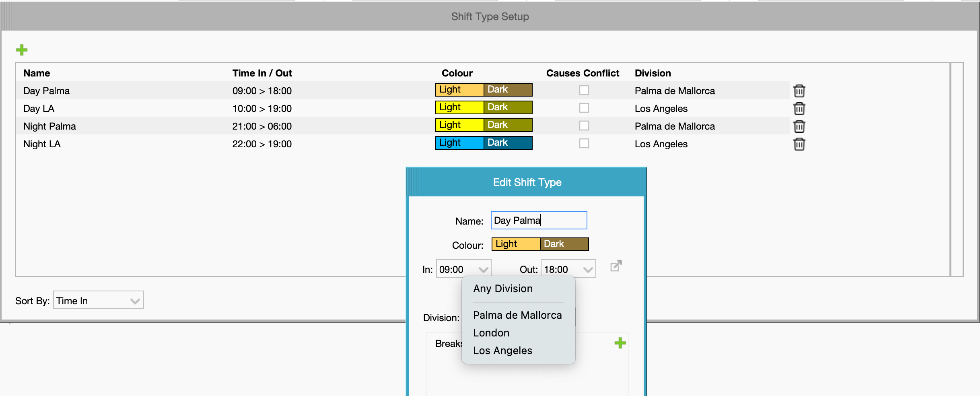This screenshot has width=980, height=396.
Task: Open the Sort By dropdown
Action: click(99, 300)
